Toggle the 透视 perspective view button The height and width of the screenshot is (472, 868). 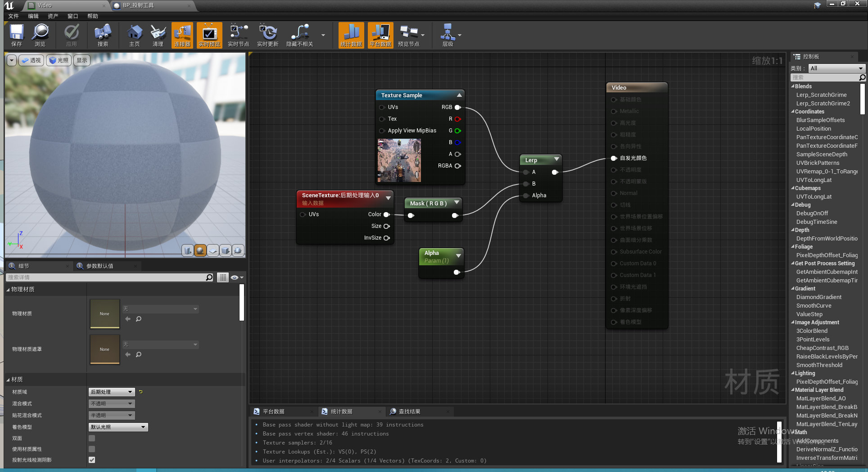tap(31, 60)
